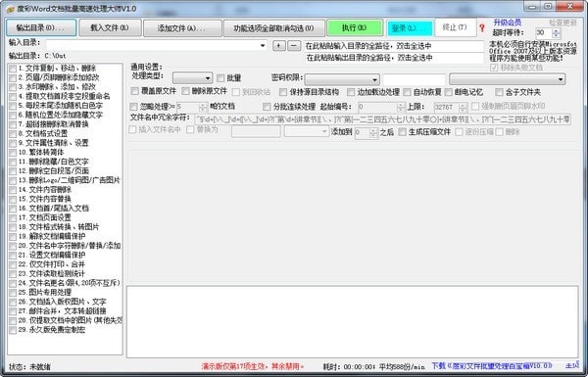This screenshot has width=588, height=377.
Task: Open the 升级会员 link
Action: pos(507,23)
